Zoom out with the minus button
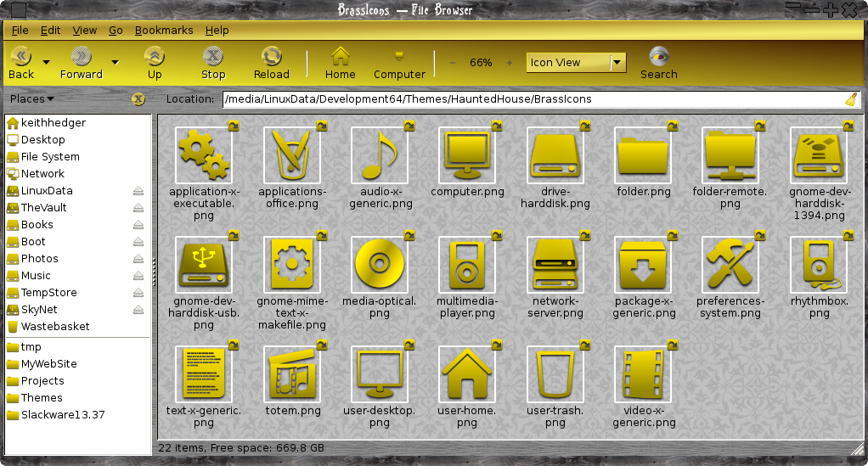The height and width of the screenshot is (466, 868). [453, 63]
